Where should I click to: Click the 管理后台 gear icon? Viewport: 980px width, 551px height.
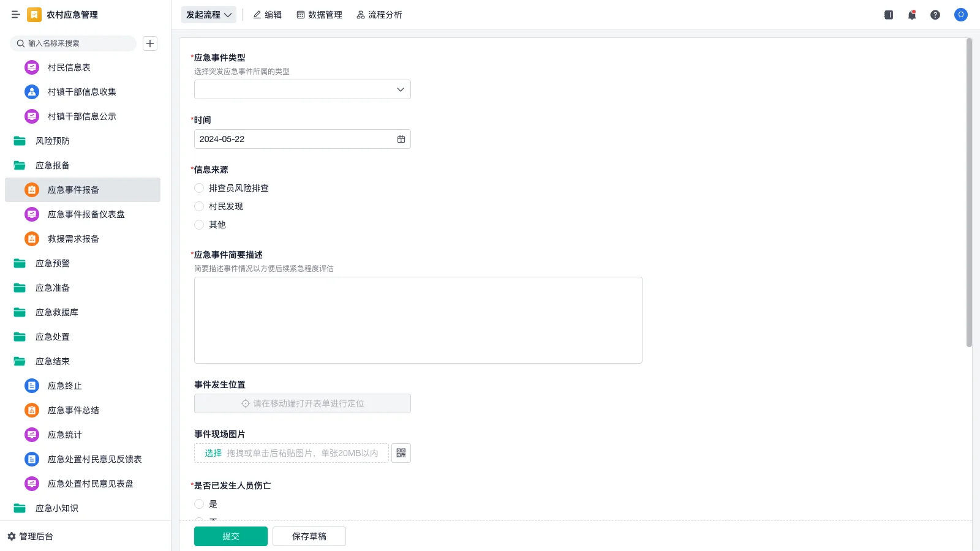click(x=12, y=536)
